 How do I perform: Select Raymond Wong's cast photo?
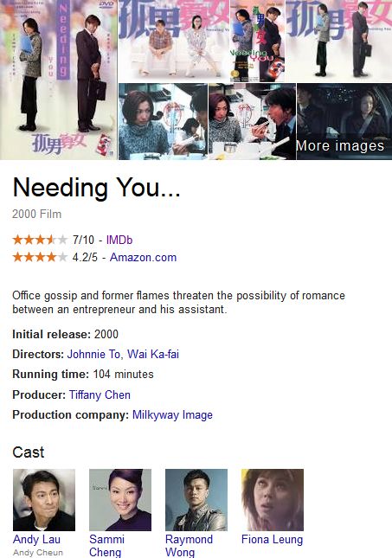click(x=196, y=500)
